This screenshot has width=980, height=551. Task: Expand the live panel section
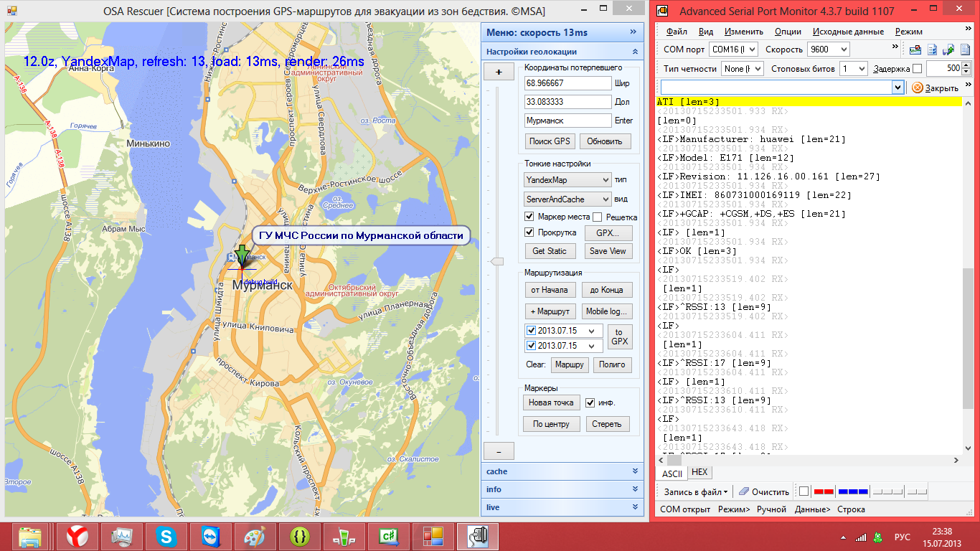pos(562,507)
